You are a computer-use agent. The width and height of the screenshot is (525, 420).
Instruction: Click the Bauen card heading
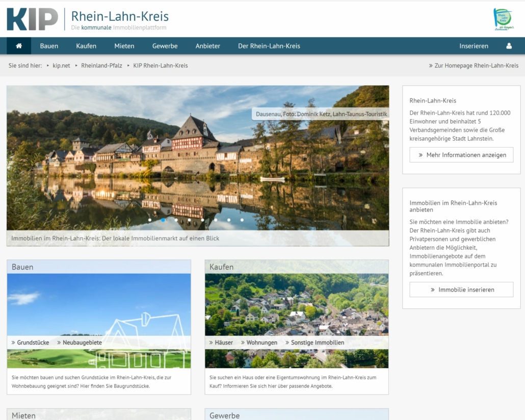coord(22,267)
